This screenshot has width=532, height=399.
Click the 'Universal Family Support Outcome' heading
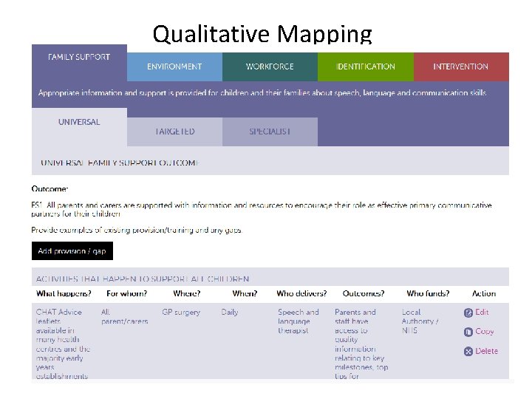[x=120, y=163]
